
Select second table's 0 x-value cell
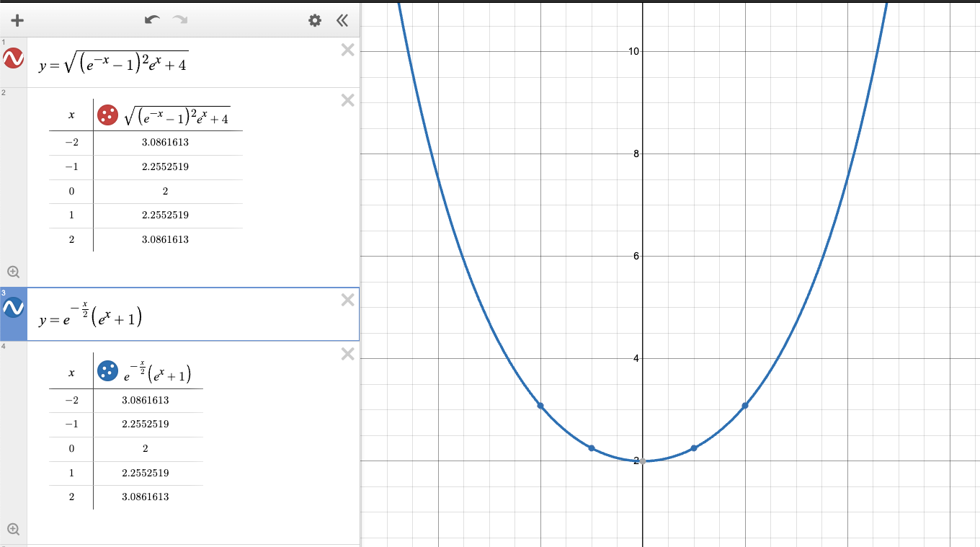71,448
